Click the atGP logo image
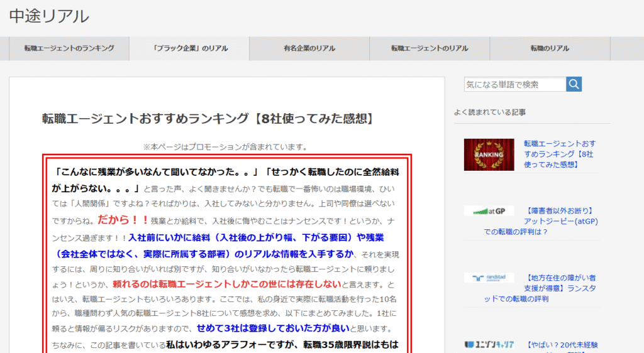 [x=489, y=211]
